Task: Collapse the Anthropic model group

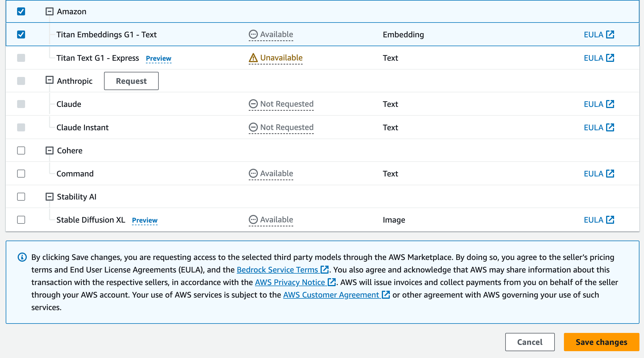Action: (49, 81)
